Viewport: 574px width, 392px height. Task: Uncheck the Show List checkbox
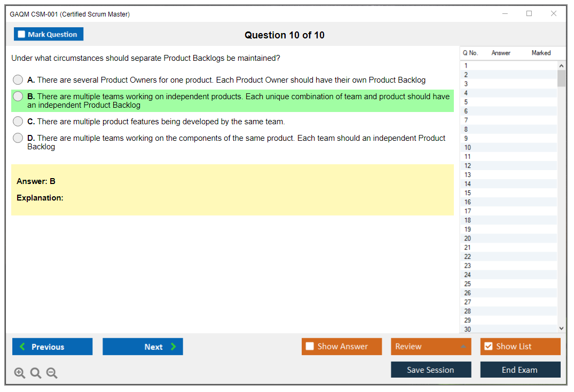(488, 347)
